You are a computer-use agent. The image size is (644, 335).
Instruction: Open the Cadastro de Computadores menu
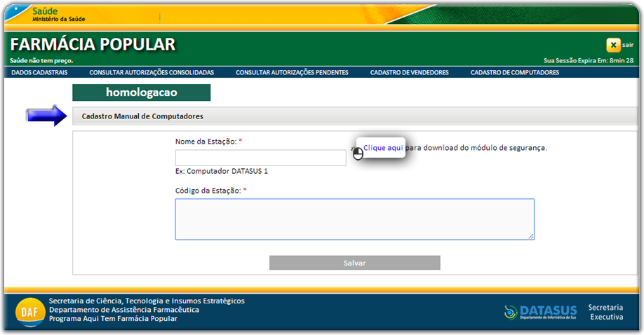pyautogui.click(x=515, y=72)
